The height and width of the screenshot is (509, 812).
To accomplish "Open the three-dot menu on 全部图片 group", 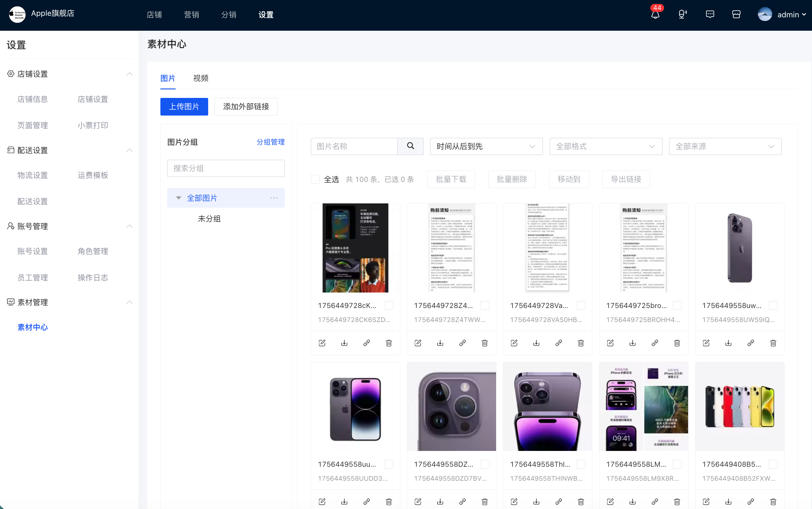I will pyautogui.click(x=274, y=198).
